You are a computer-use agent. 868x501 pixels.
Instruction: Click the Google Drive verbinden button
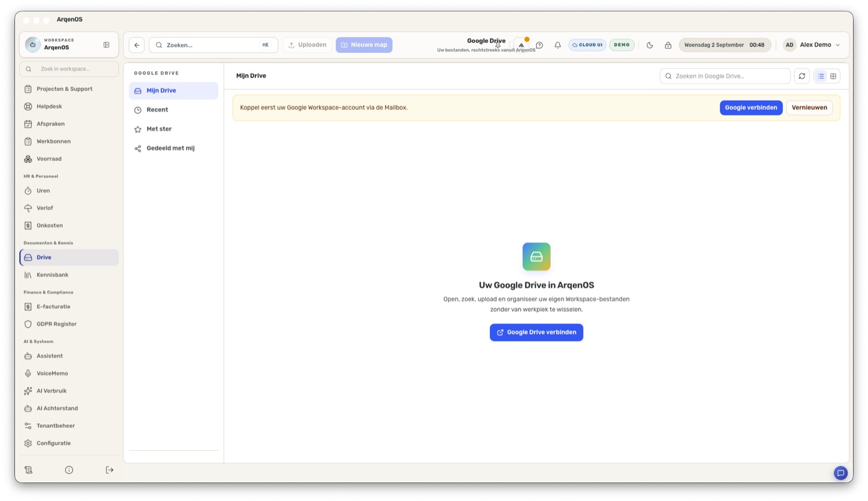click(x=536, y=332)
